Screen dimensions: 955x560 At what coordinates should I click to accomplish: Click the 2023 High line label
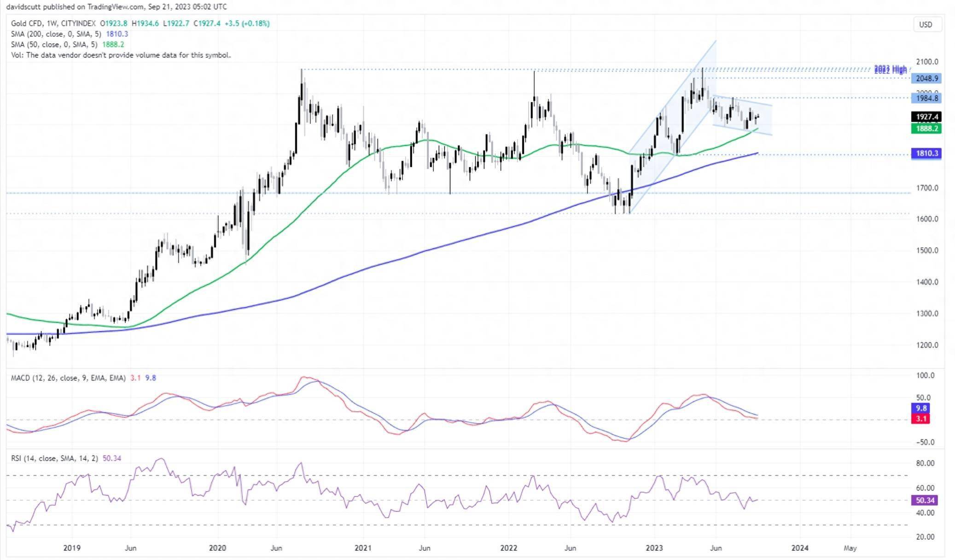click(x=890, y=69)
